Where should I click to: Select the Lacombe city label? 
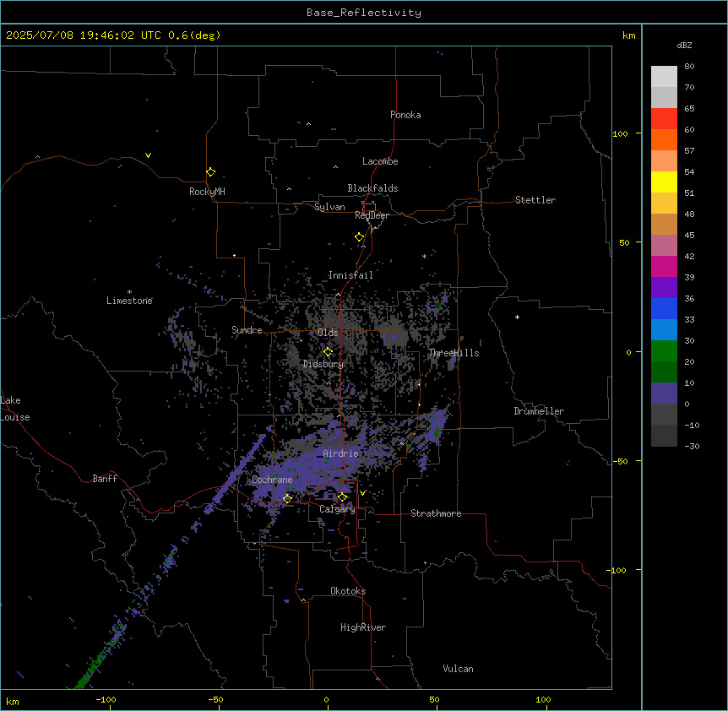(x=380, y=161)
